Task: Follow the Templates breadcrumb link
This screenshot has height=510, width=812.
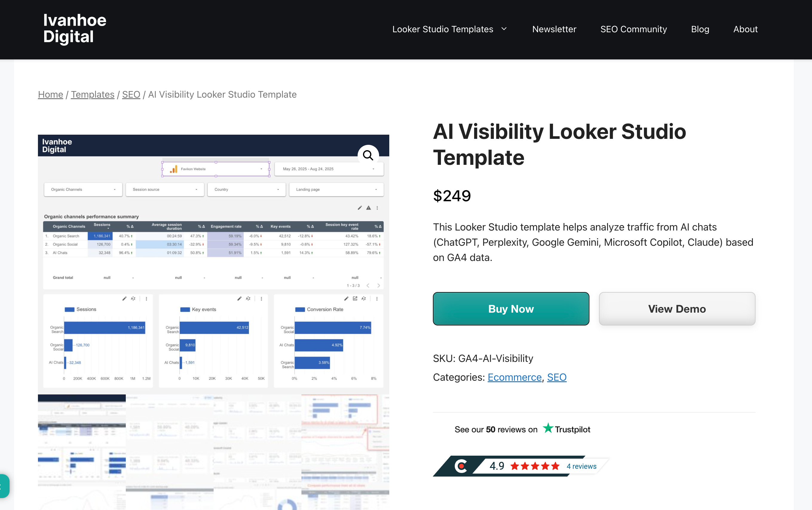Action: 92,94
